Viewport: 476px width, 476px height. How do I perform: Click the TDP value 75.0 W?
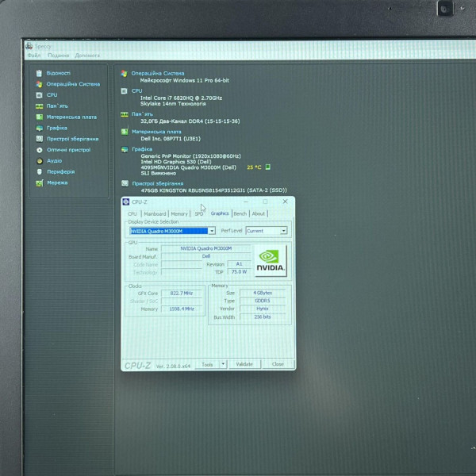[240, 271]
